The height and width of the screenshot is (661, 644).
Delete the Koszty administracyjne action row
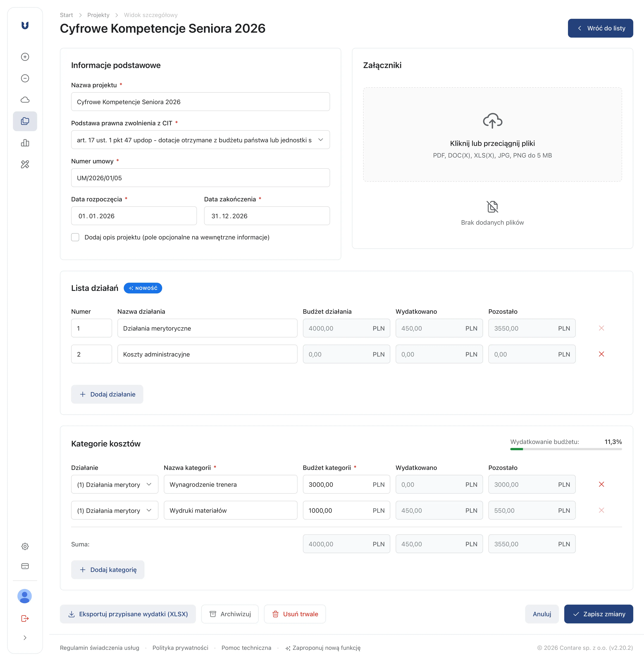[x=601, y=354]
